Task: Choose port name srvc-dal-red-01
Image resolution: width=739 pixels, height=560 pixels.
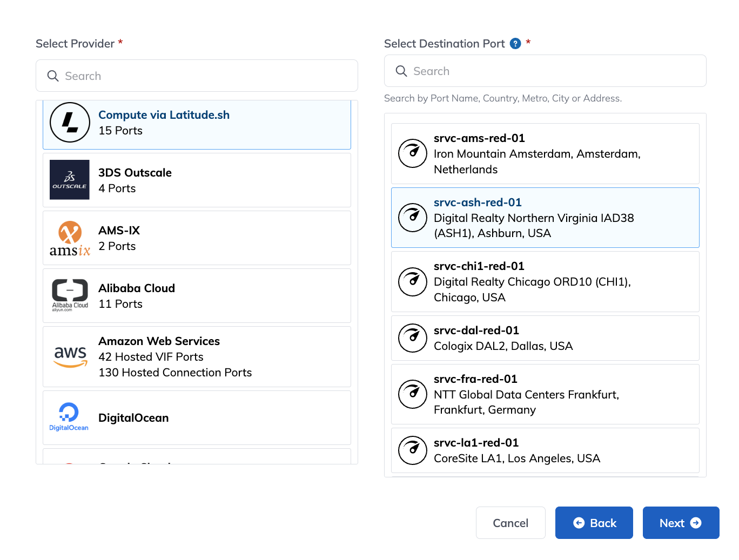Action: point(476,330)
